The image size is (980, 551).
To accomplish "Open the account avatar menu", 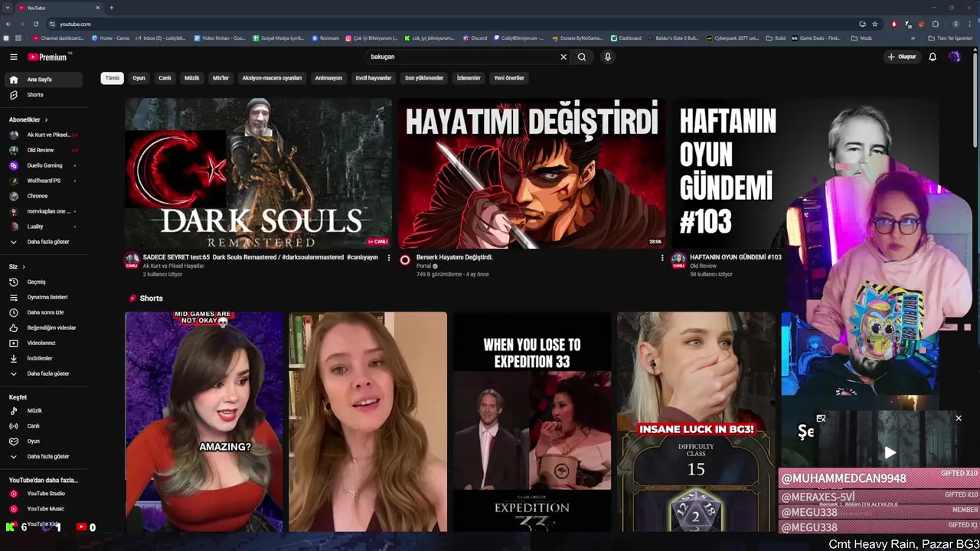I will 954,57.
